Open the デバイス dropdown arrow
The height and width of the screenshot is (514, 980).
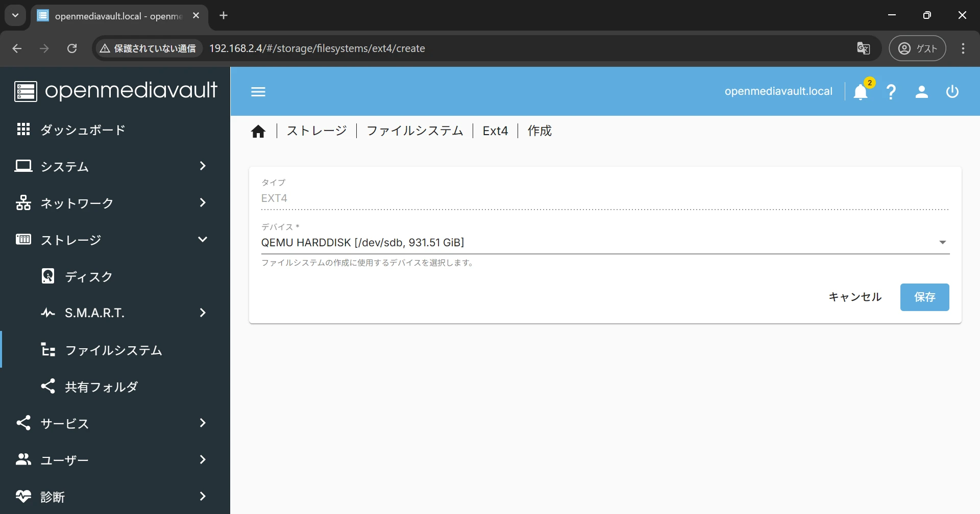[943, 243]
